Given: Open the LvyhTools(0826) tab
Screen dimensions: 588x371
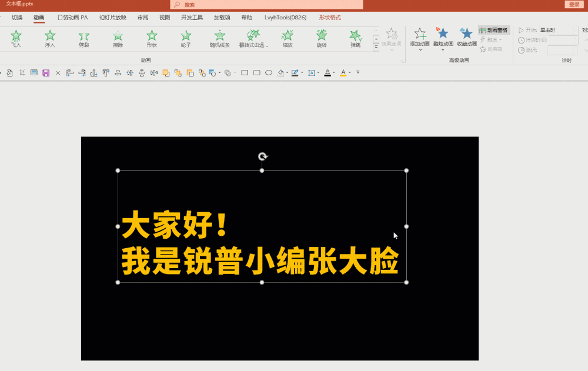Looking at the screenshot, I should coord(285,18).
